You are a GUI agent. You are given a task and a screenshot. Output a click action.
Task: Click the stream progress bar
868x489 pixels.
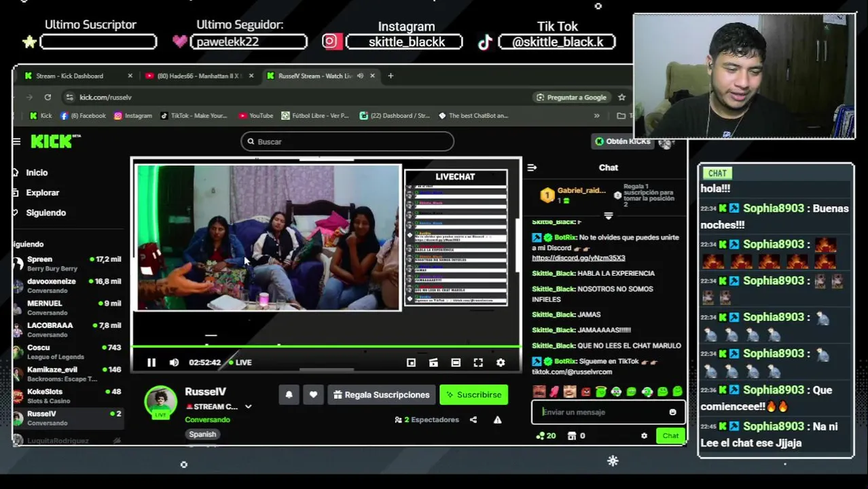(326, 346)
